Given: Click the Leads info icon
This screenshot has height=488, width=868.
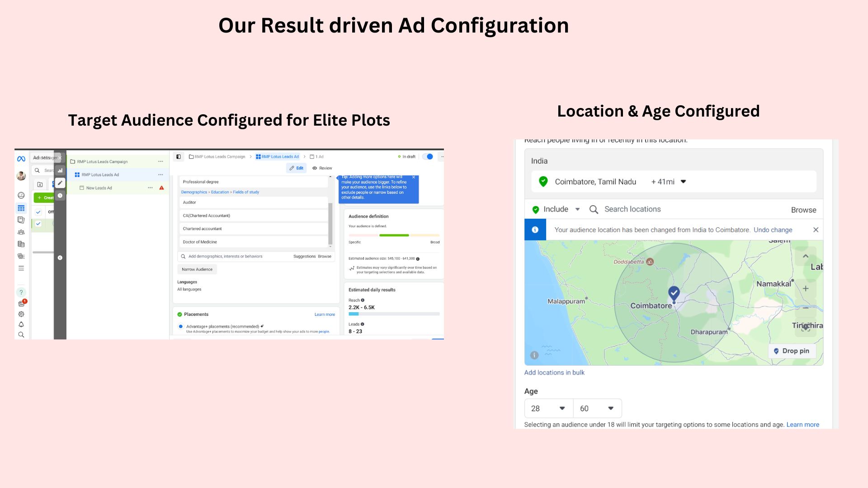Looking at the screenshot, I should [363, 324].
